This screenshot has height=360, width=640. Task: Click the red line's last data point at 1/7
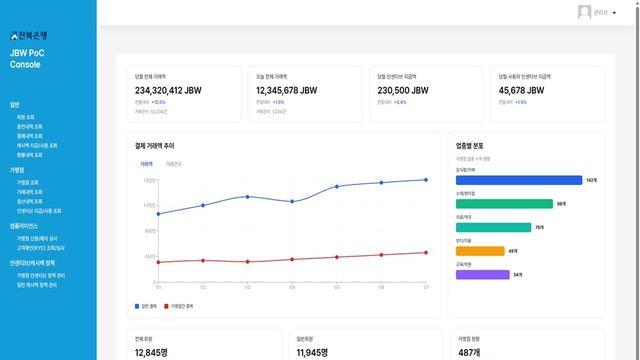tap(426, 253)
